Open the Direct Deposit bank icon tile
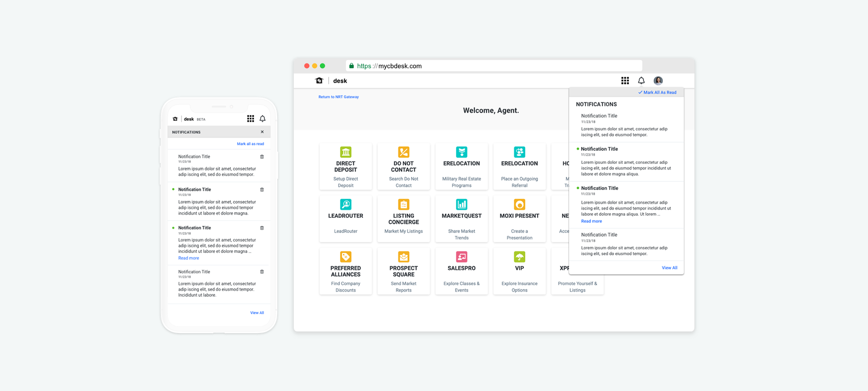Viewport: 868px width, 391px height. click(345, 152)
